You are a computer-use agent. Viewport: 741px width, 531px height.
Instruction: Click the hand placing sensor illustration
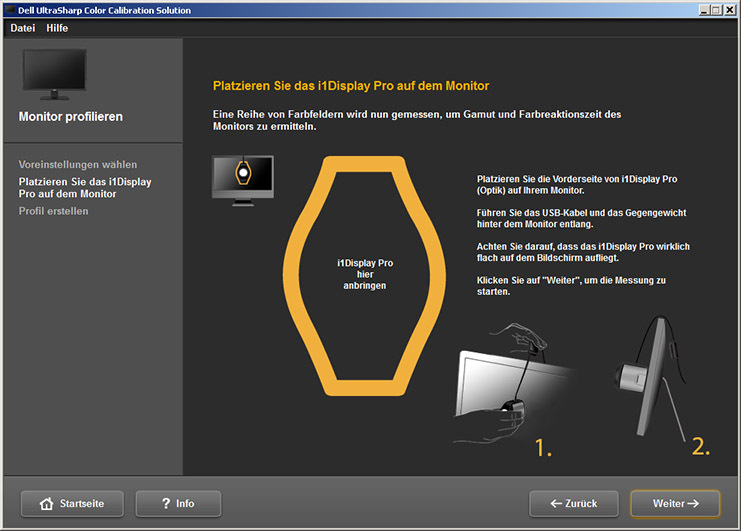pyautogui.click(x=513, y=383)
